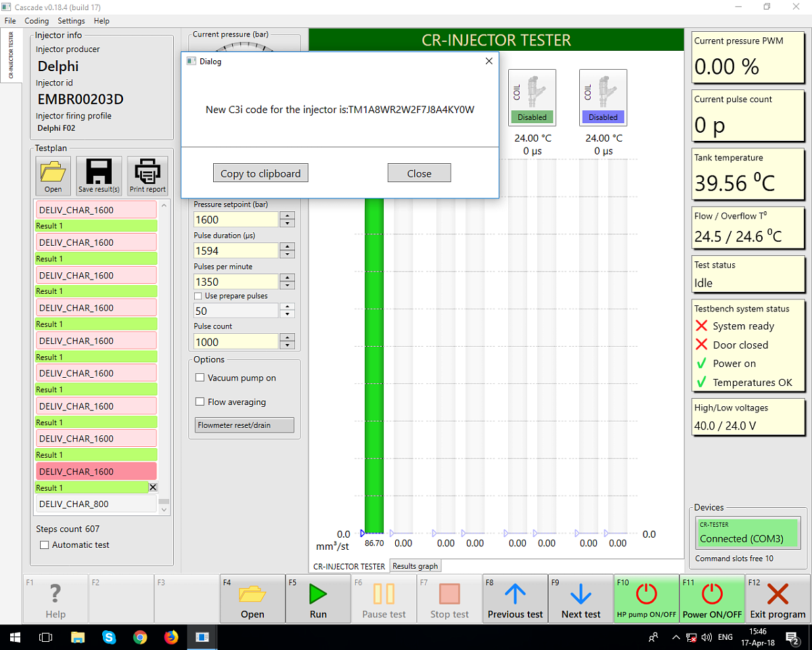Screen dimensions: 812x650
Task: Open the Help menu
Action: 101,21
